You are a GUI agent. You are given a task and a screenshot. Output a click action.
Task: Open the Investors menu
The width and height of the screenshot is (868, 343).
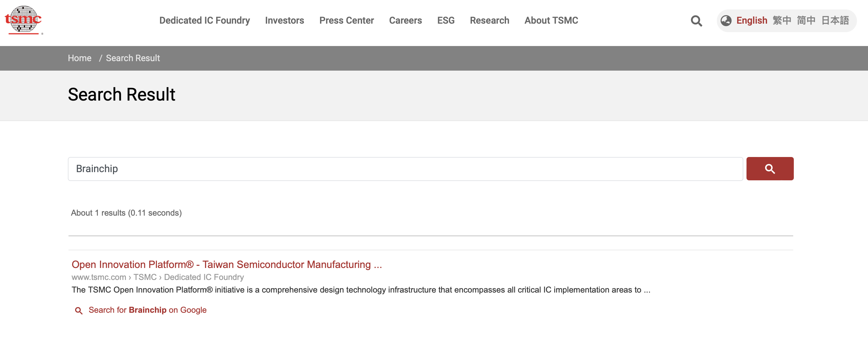tap(284, 20)
